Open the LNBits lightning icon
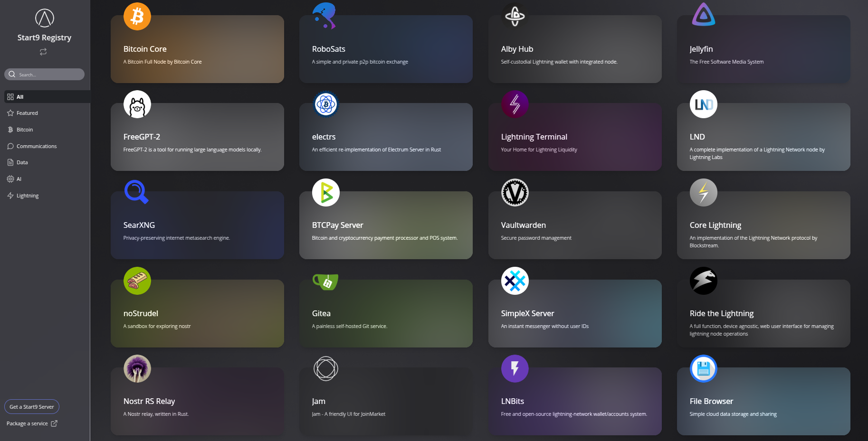868x441 pixels. pyautogui.click(x=515, y=368)
